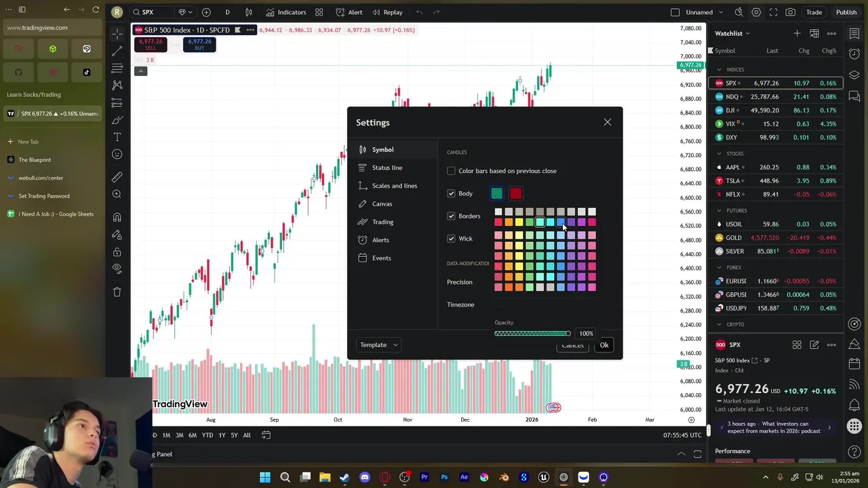The height and width of the screenshot is (488, 868).
Task: Collapse the STOCKS watchlist section
Action: pos(719,154)
